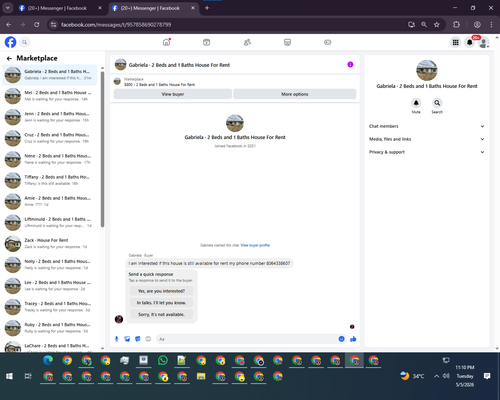
Task: Show hidden system tray icons
Action: coord(436,376)
